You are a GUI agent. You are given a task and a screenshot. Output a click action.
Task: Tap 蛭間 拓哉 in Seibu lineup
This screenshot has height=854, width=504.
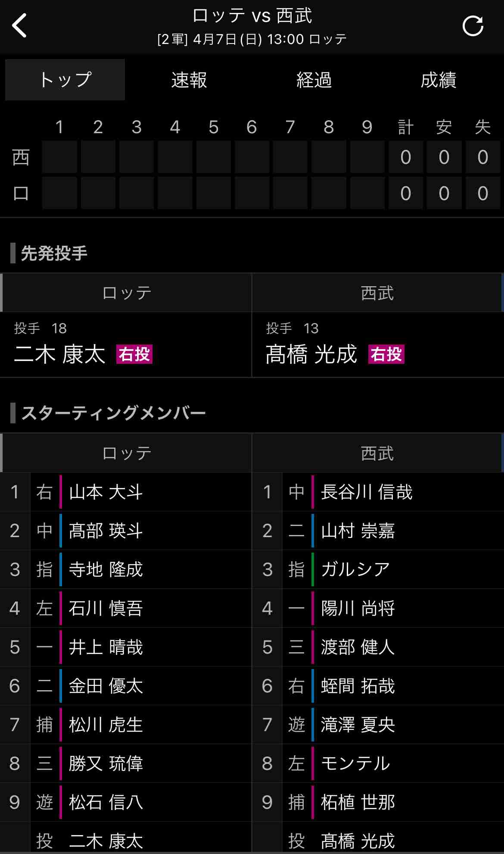tap(358, 686)
